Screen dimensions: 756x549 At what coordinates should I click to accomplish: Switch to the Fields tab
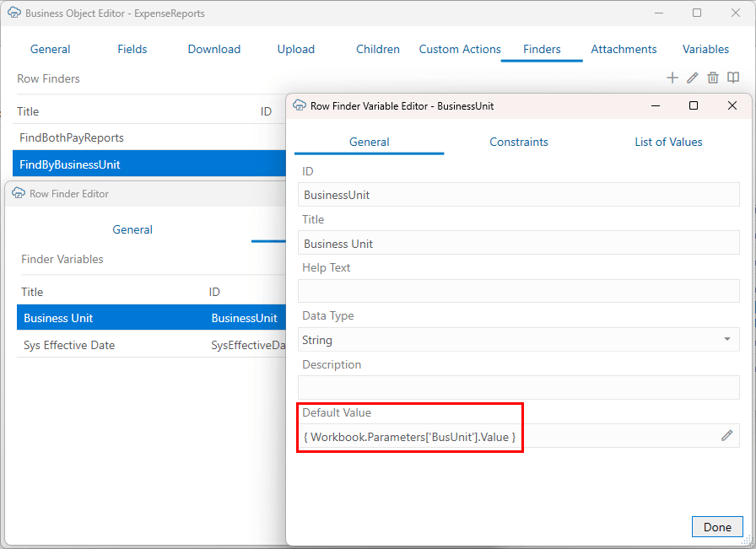click(132, 49)
